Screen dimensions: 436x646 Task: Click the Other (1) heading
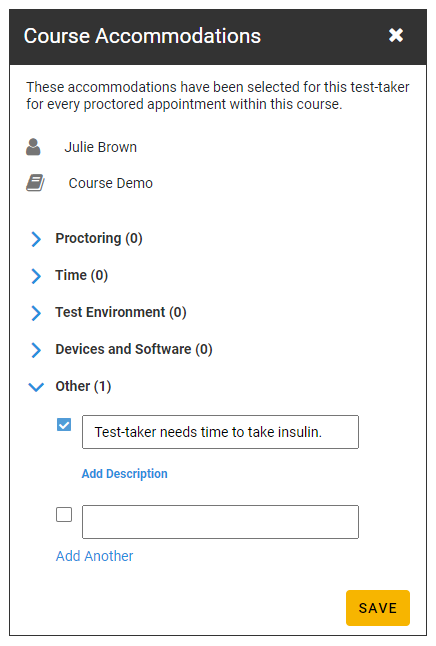coord(83,386)
